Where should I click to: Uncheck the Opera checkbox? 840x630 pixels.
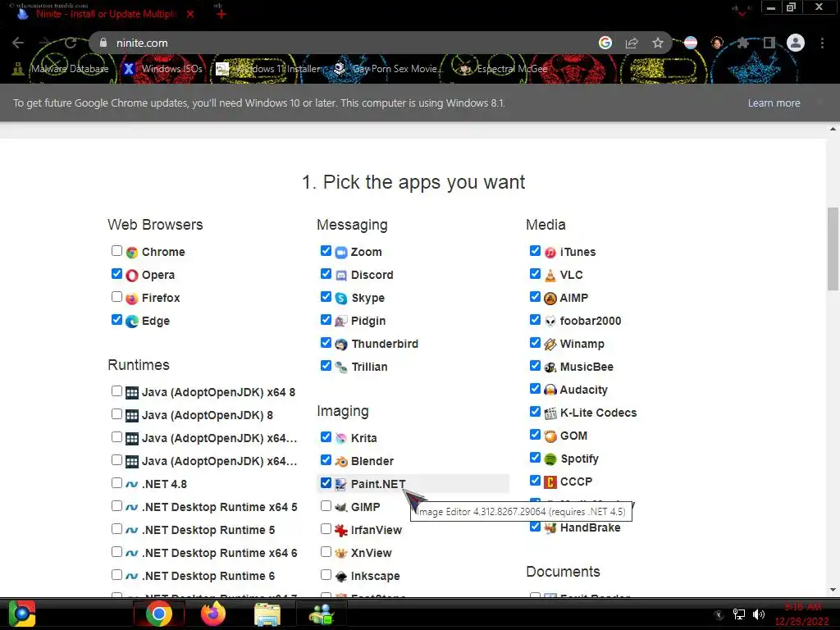116,274
